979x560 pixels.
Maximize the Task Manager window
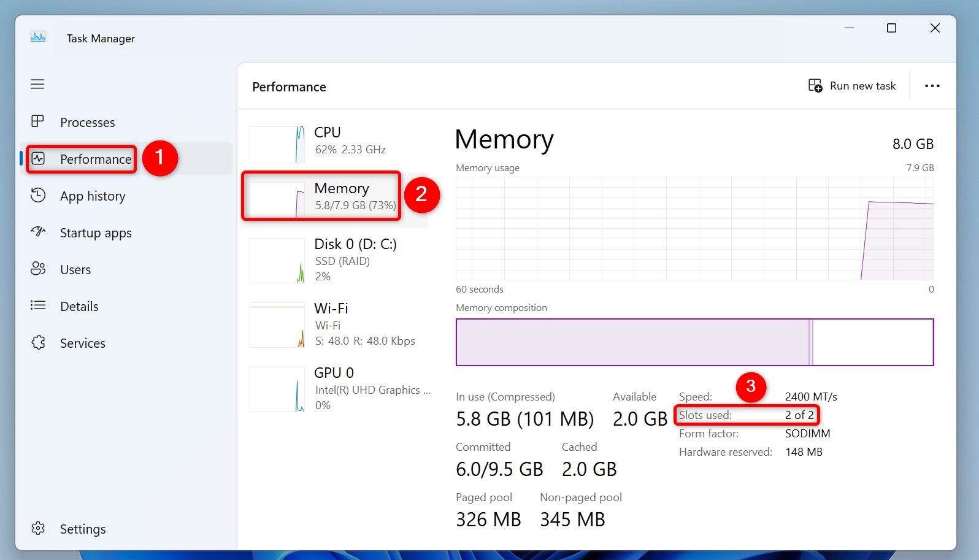(x=891, y=28)
